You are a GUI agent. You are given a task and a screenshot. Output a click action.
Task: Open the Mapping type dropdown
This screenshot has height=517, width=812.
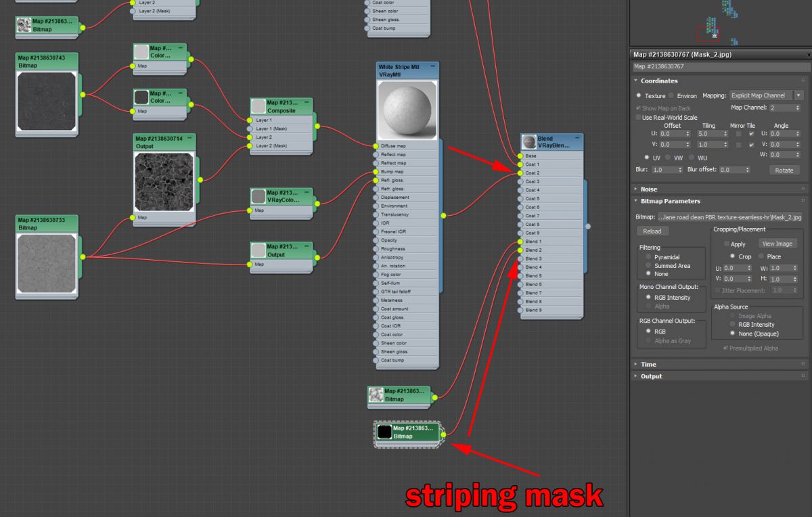coord(766,96)
